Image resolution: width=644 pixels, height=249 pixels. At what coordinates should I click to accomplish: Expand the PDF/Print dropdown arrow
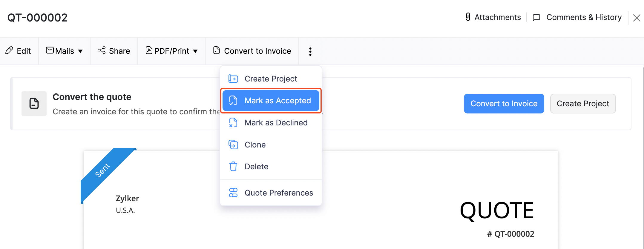[x=195, y=51]
